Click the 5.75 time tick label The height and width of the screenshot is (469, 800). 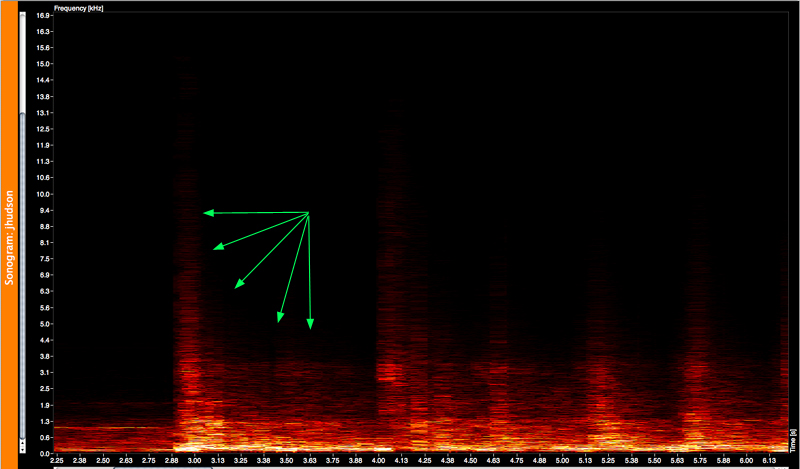tap(700, 460)
